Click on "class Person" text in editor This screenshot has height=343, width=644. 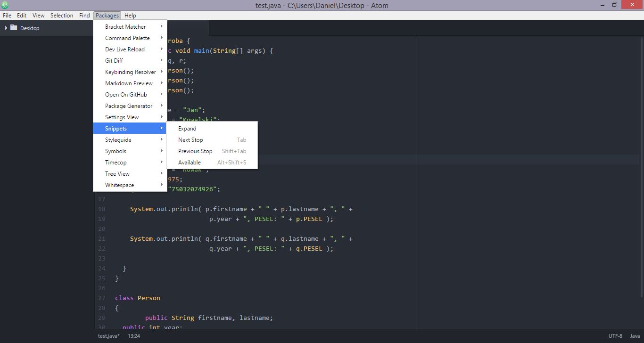click(x=138, y=298)
